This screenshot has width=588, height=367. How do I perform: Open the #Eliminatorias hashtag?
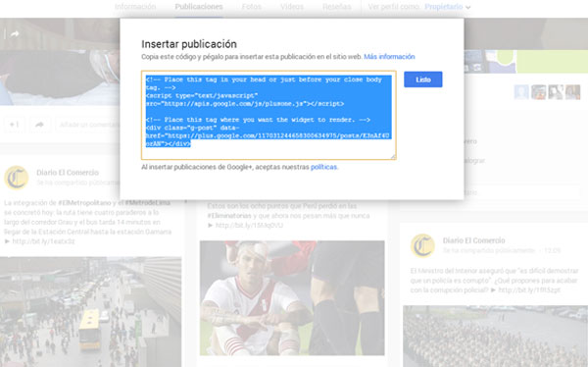click(229, 216)
